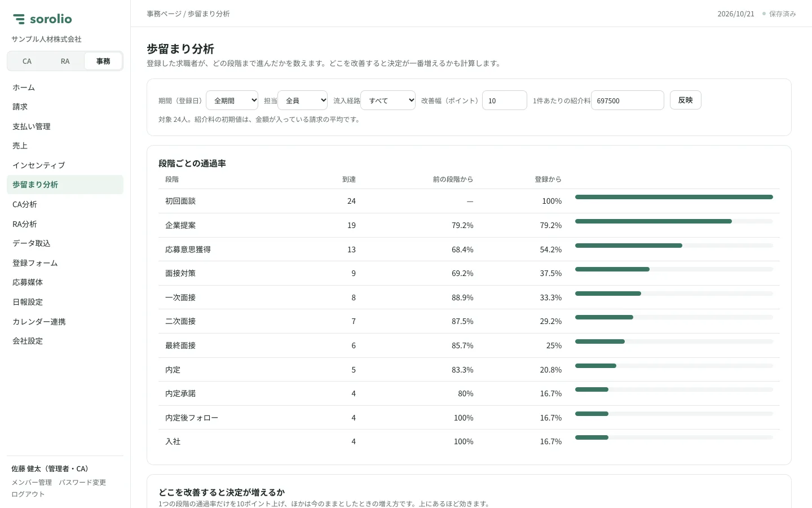Open CA分析 page

coord(65,204)
